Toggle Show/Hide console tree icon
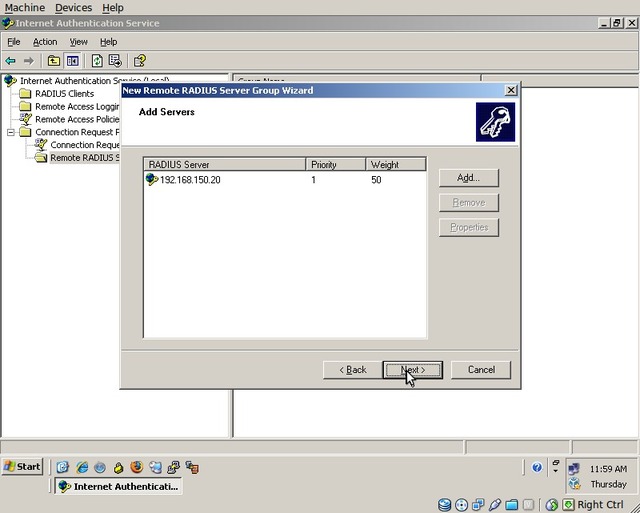The image size is (640, 513). (x=72, y=61)
